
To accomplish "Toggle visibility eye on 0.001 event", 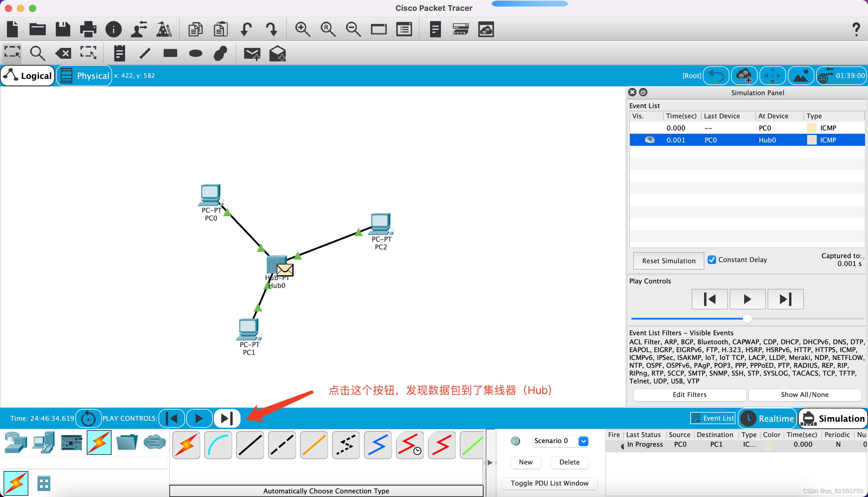I will click(649, 140).
